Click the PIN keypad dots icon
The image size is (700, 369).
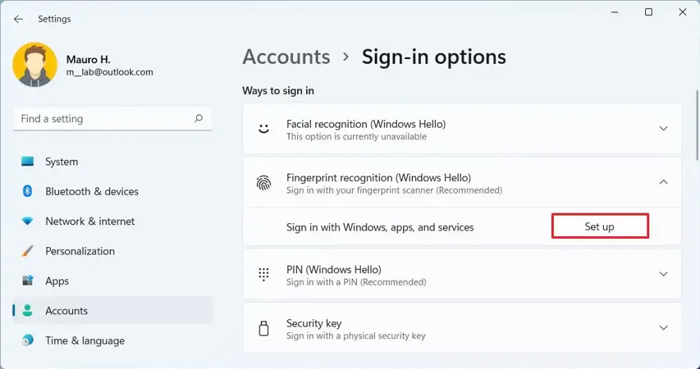tap(264, 274)
